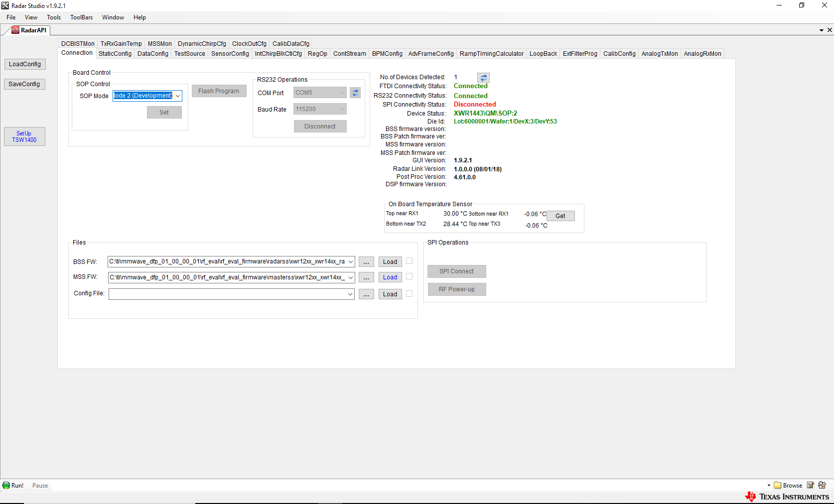Switch to the DataConfig tab
Image resolution: width=834 pixels, height=504 pixels.
pos(153,54)
